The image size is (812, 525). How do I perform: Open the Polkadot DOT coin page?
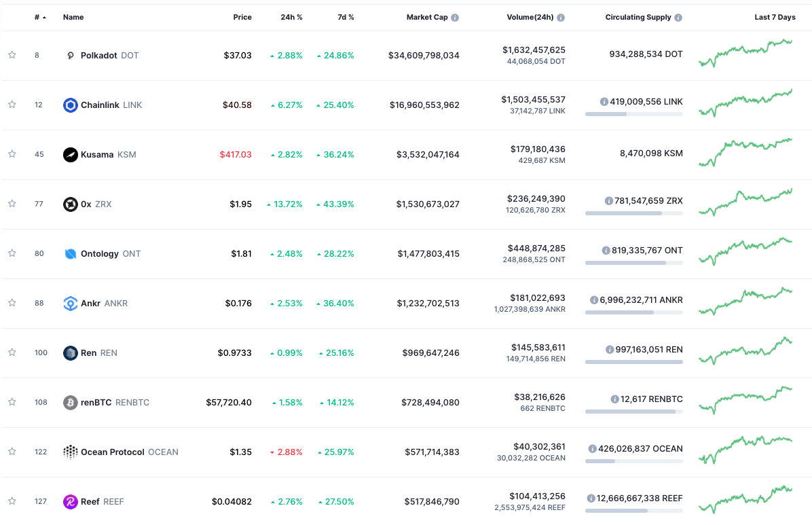click(110, 56)
